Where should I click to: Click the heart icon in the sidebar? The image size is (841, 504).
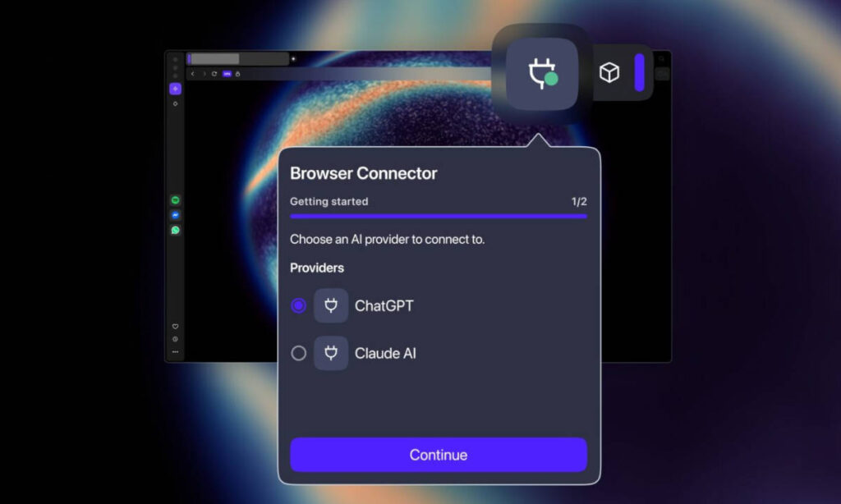click(x=175, y=325)
